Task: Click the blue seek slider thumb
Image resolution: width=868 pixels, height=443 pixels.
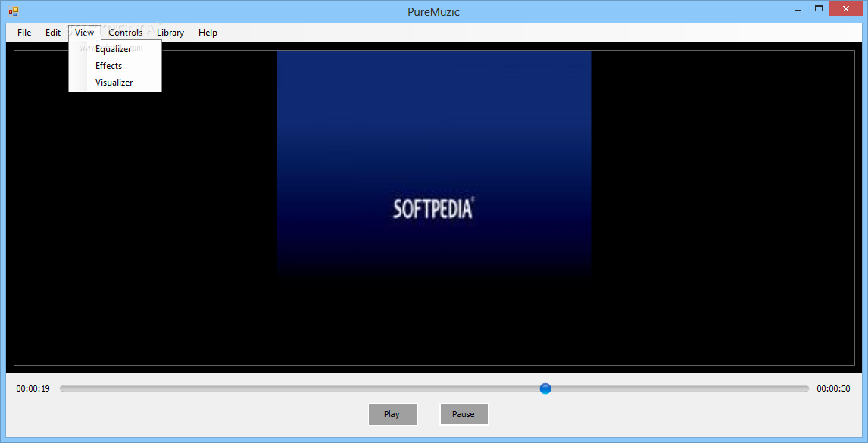Action: (545, 388)
